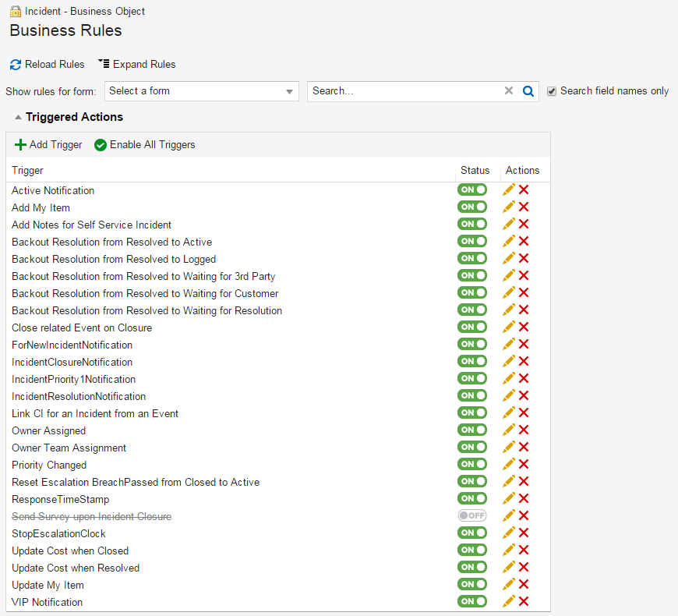Collapse the Triggered Actions section
The image size is (678, 616).
[18, 117]
